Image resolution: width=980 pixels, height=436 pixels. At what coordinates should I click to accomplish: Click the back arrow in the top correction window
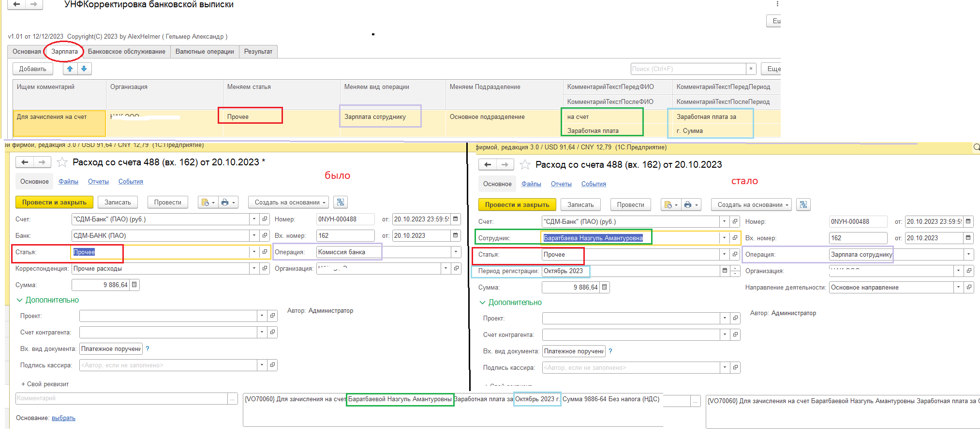[16, 4]
